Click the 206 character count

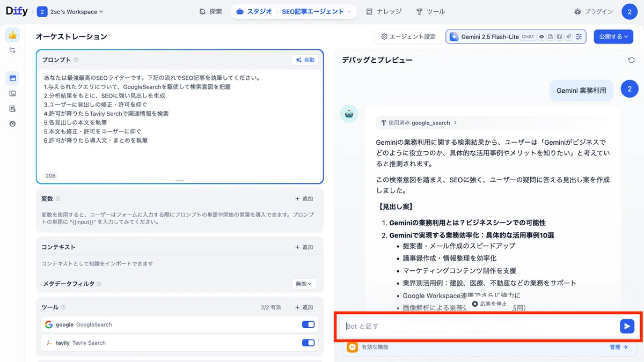[x=50, y=175]
